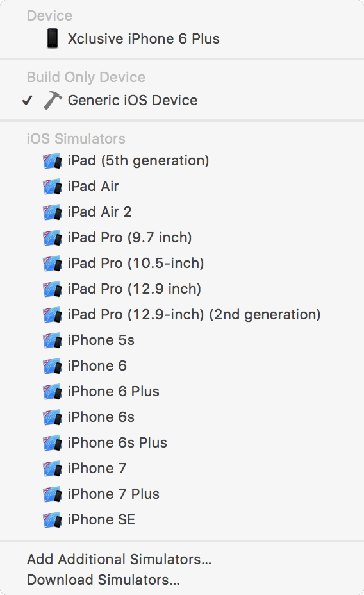The width and height of the screenshot is (364, 595).
Task: Click the simulator icon beside iPhone 5s
Action: [x=53, y=340]
